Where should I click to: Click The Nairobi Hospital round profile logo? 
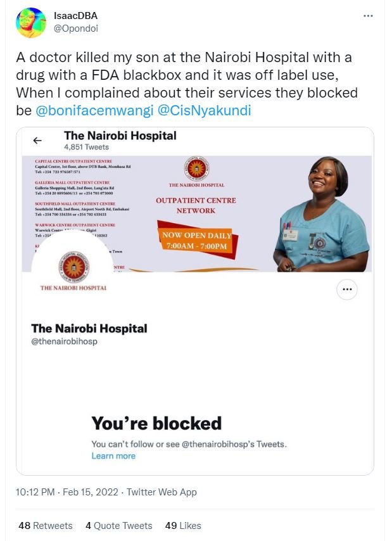pos(73,269)
